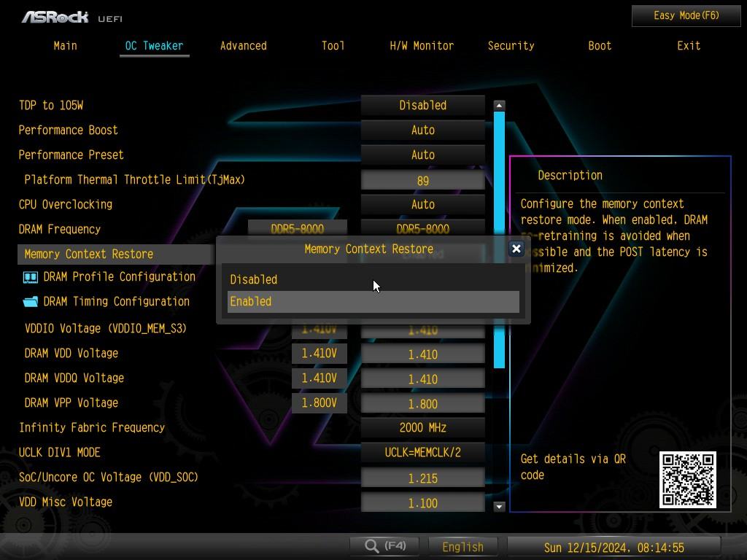Switch to the Security tab
This screenshot has height=560, width=747.
pyautogui.click(x=511, y=46)
